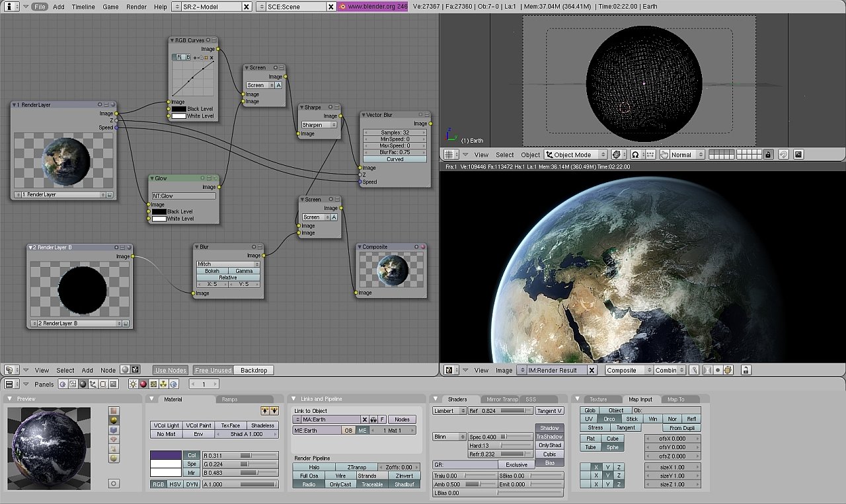Open the Object Mode dropdown
The width and height of the screenshot is (846, 504).
[x=576, y=155]
